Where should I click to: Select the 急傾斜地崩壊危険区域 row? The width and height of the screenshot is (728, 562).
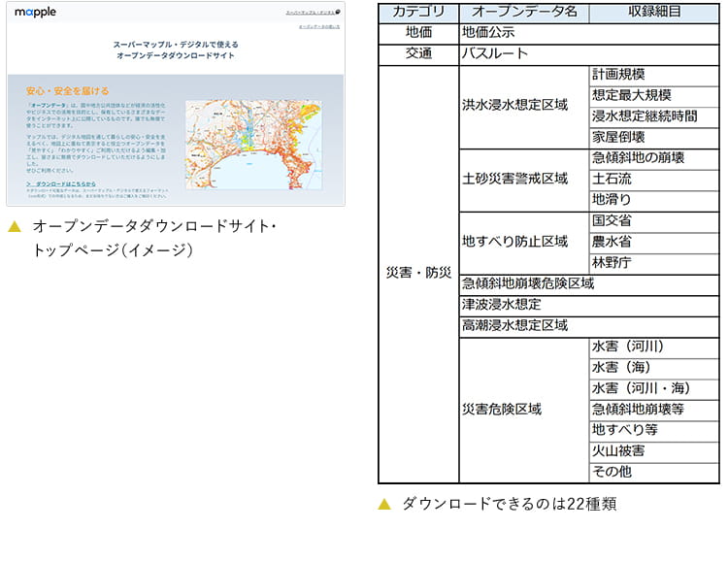(x=589, y=284)
